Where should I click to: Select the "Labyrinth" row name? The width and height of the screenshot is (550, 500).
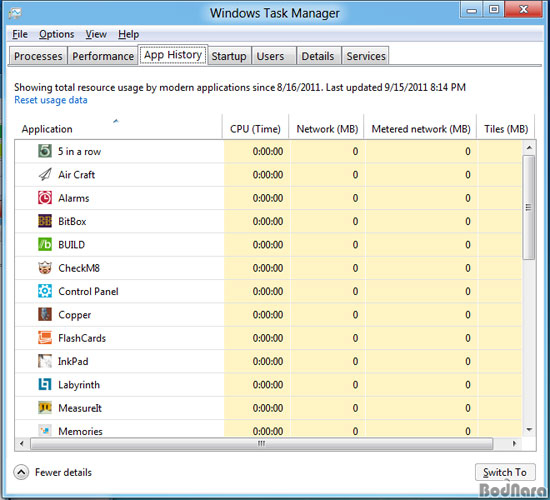[x=79, y=385]
